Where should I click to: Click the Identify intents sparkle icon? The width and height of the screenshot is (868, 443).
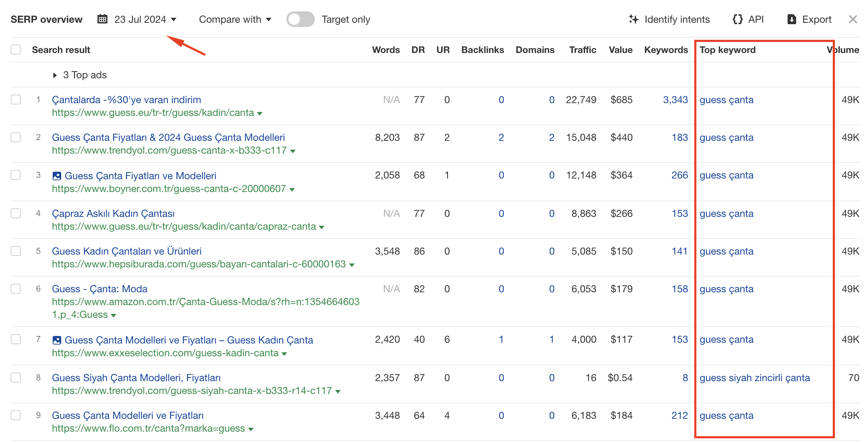point(633,19)
